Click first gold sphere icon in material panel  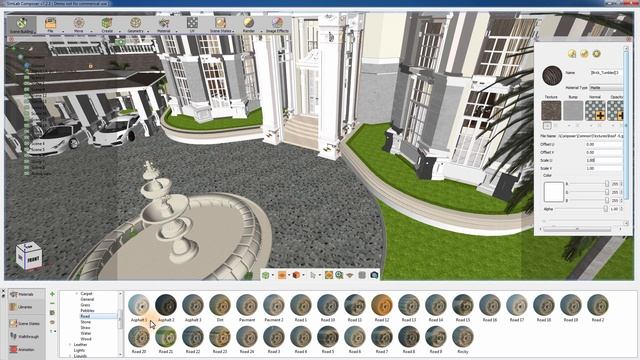pos(572,53)
